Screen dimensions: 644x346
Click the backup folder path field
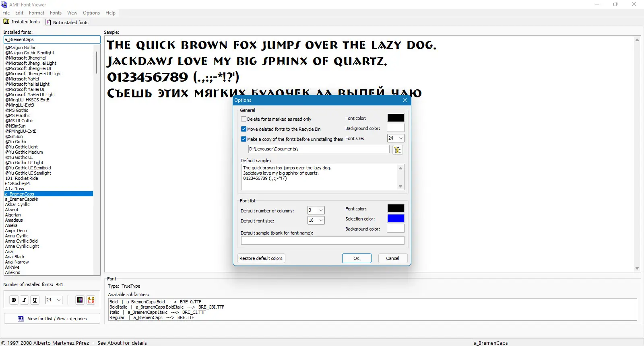319,149
